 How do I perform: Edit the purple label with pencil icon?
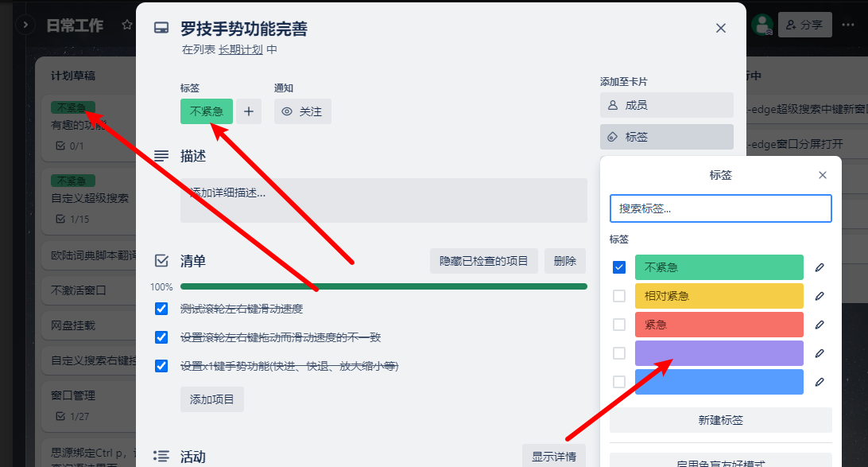click(x=820, y=353)
